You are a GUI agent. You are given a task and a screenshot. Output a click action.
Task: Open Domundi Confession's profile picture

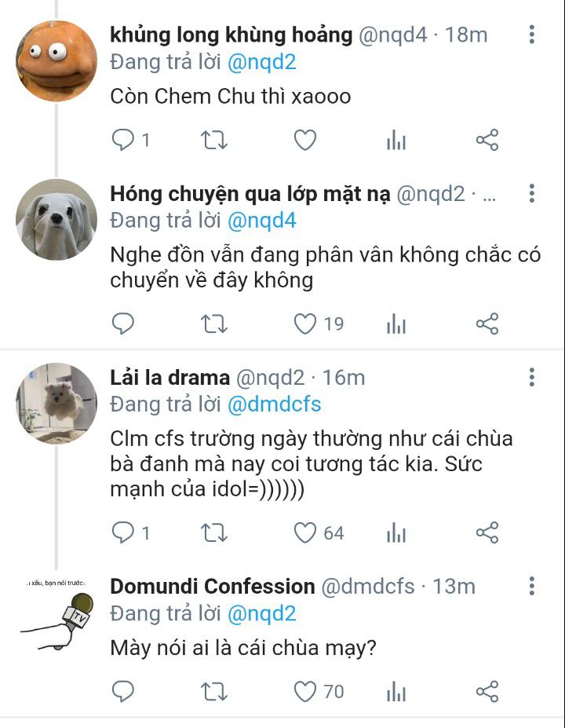click(56, 614)
